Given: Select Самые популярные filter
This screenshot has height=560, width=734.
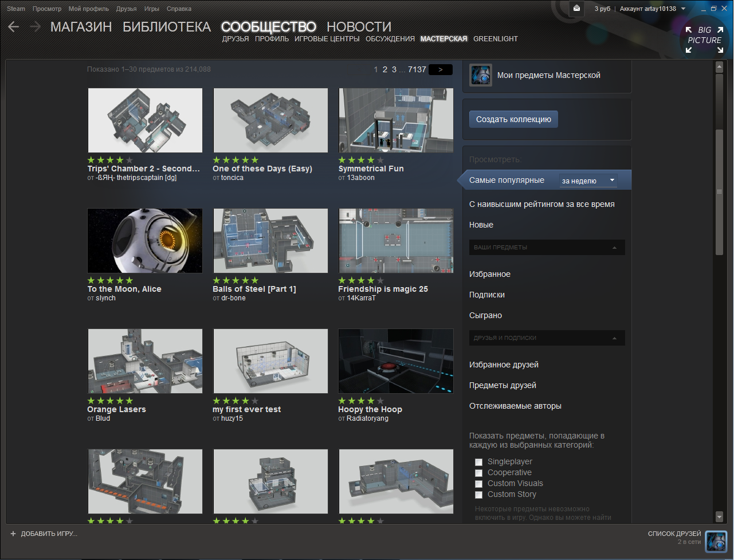Looking at the screenshot, I should click(x=507, y=180).
